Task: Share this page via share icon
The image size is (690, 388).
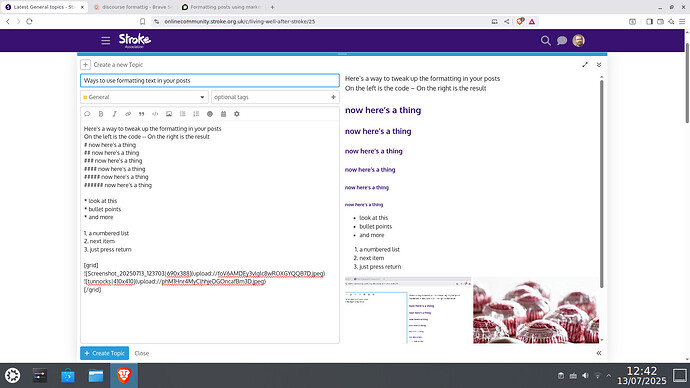Action: [506, 22]
